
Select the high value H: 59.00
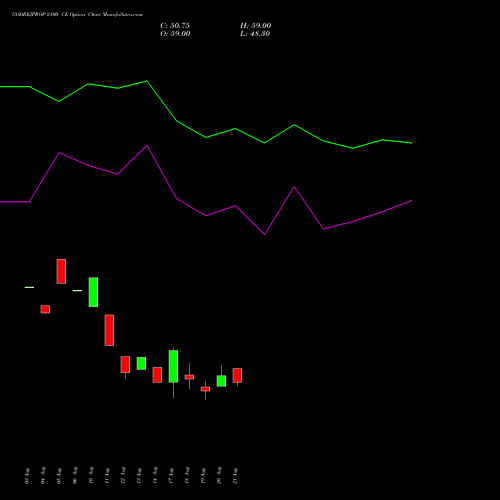(x=255, y=26)
